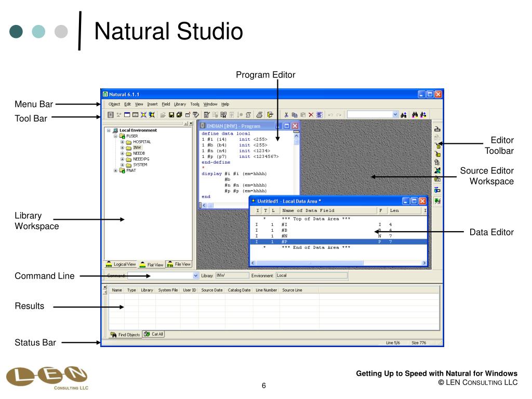Expand the INW library node
This screenshot has height=399, width=532.
(122, 148)
